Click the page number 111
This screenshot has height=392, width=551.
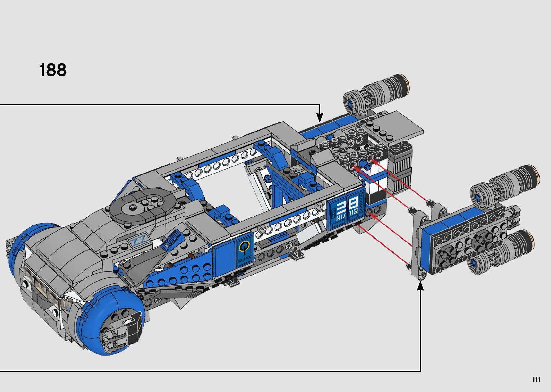click(x=536, y=380)
